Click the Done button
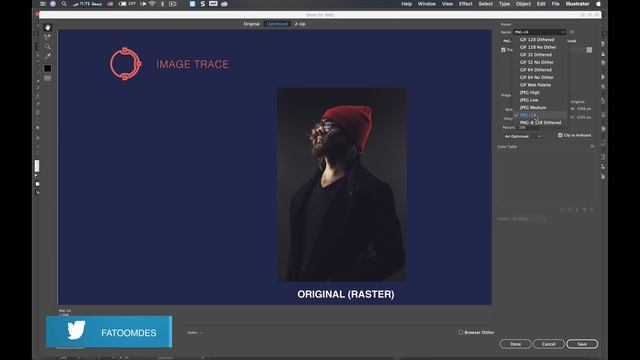640x360 pixels. click(516, 344)
